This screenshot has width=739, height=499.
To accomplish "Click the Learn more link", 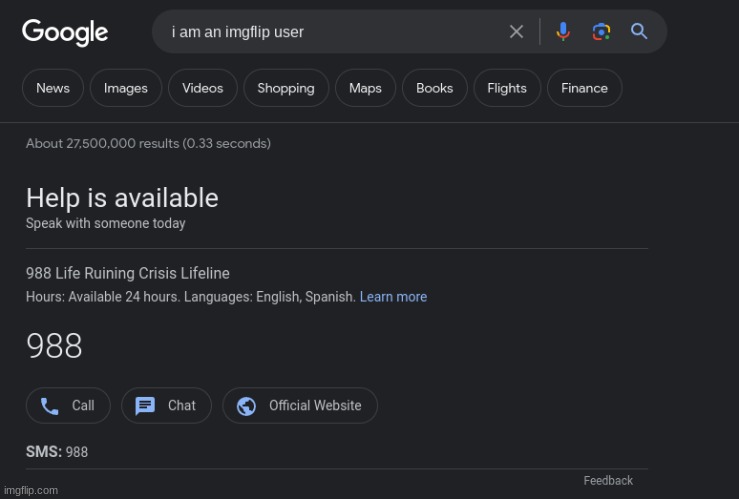I will pos(393,297).
